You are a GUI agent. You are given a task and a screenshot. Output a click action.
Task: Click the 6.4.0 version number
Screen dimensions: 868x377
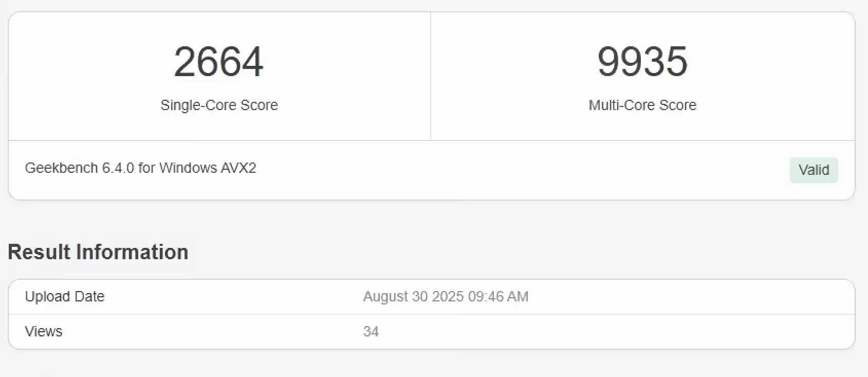118,168
